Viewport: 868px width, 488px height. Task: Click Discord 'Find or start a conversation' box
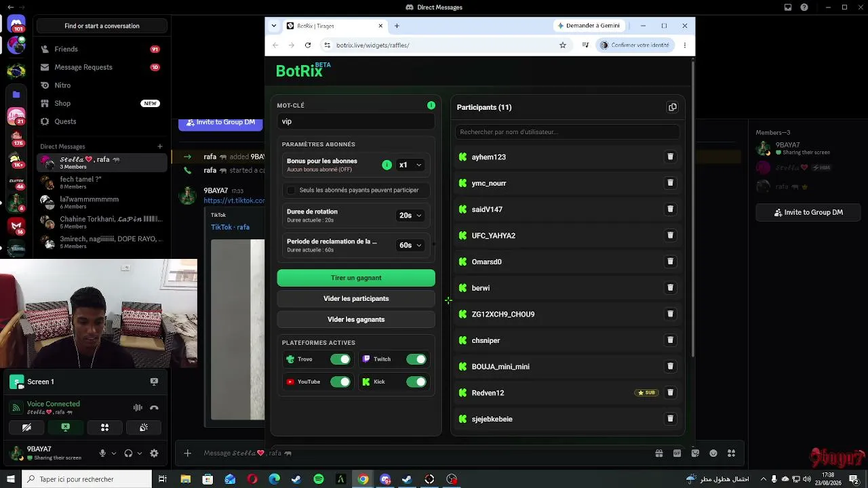[x=102, y=26]
